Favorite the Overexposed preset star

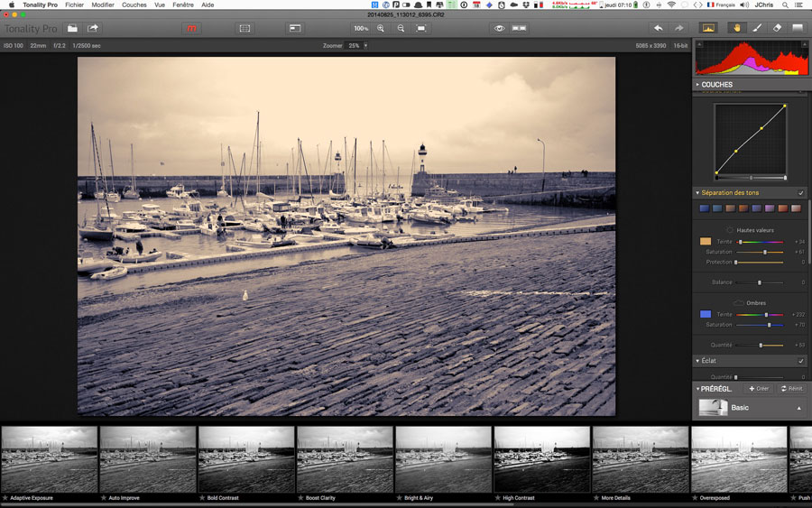pos(695,498)
